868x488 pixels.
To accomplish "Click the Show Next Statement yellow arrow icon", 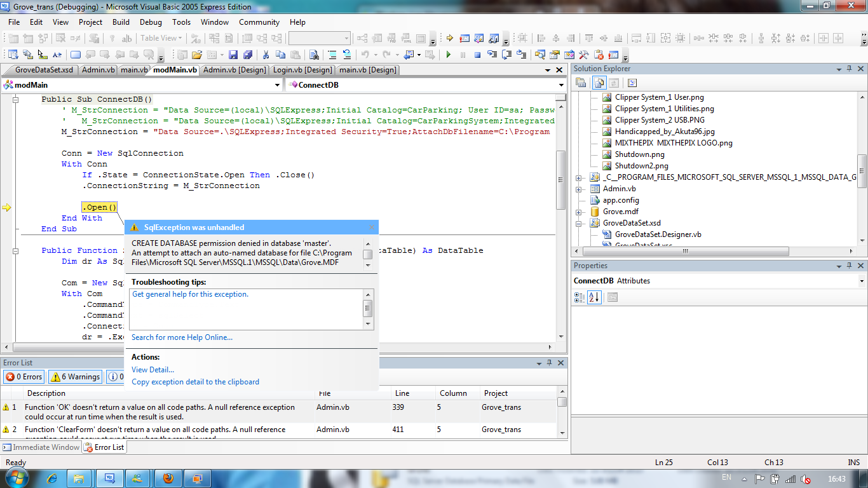I will 449,38.
